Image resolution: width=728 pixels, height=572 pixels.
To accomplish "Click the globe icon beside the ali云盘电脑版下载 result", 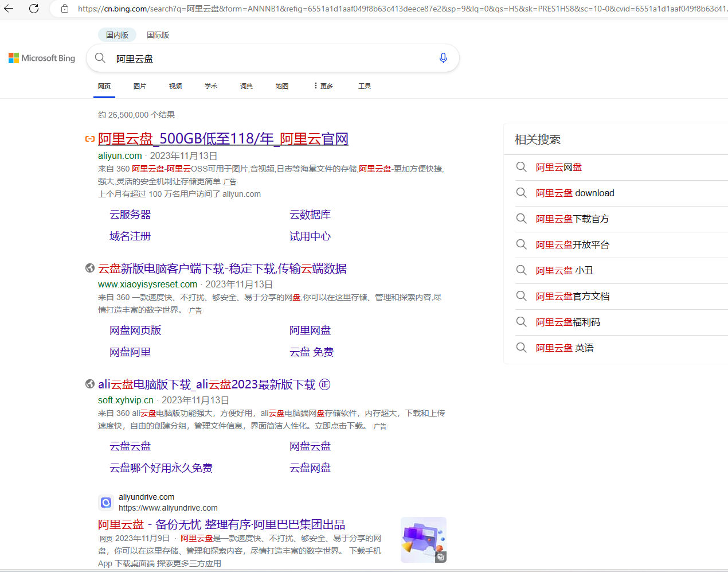I will click(x=90, y=384).
